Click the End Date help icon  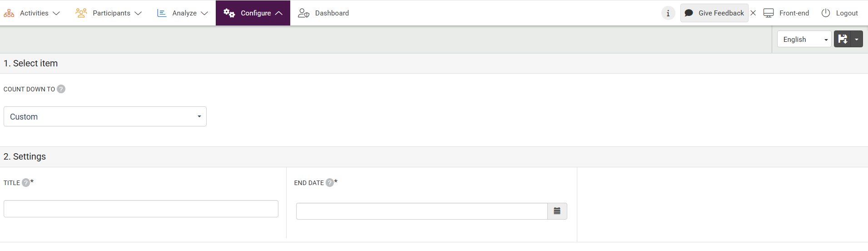pyautogui.click(x=330, y=183)
